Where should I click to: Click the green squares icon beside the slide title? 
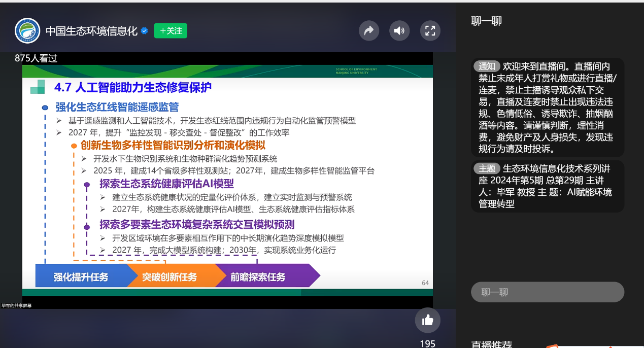click(38, 87)
